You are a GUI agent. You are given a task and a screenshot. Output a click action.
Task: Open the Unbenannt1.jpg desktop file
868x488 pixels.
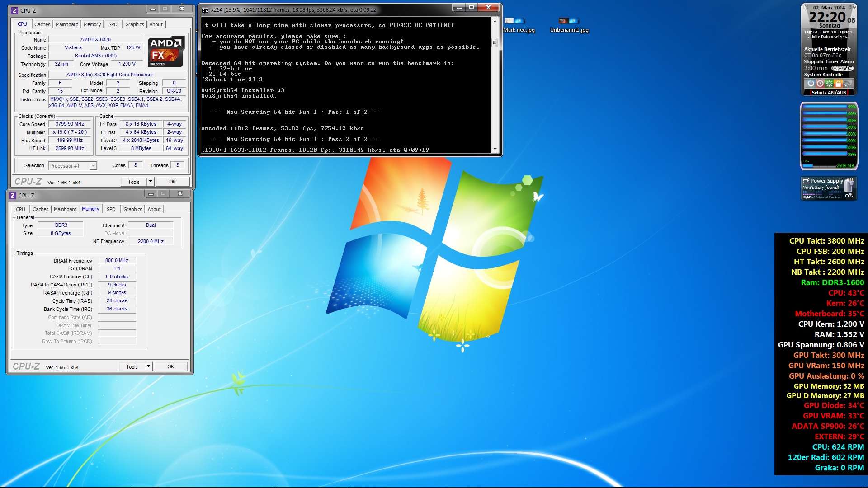pos(569,25)
